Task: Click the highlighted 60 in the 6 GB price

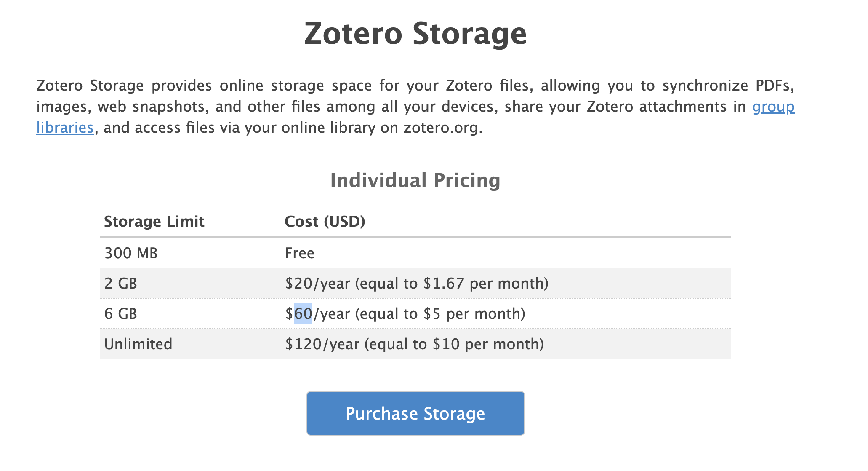Action: click(303, 314)
